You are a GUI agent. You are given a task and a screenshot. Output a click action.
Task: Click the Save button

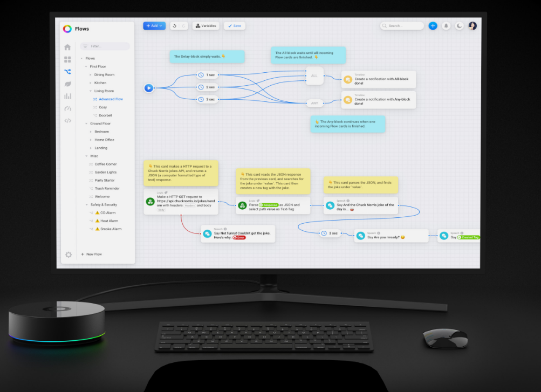pyautogui.click(x=235, y=26)
